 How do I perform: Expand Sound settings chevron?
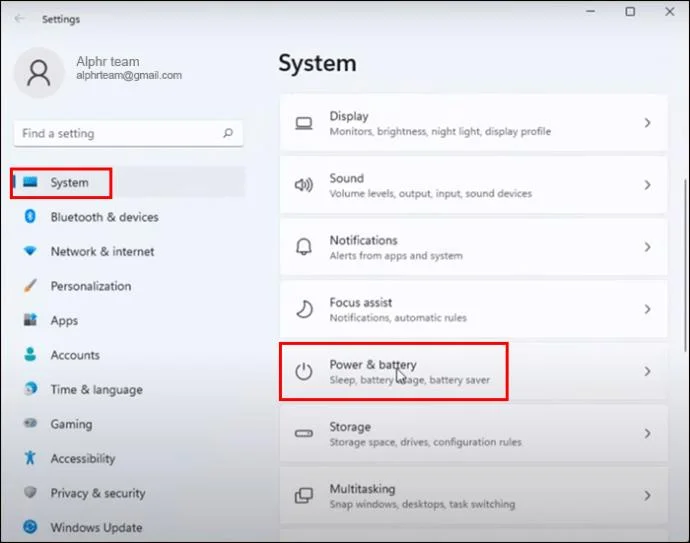[x=647, y=185]
